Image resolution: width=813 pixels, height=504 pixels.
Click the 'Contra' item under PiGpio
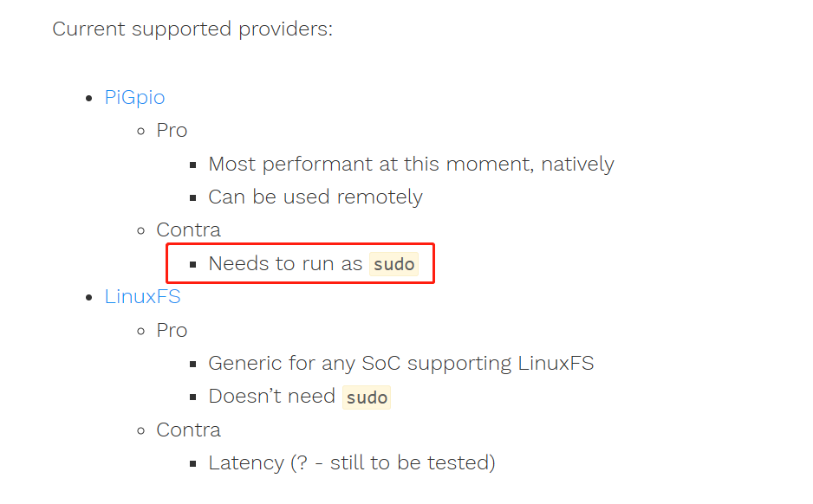[x=188, y=229]
